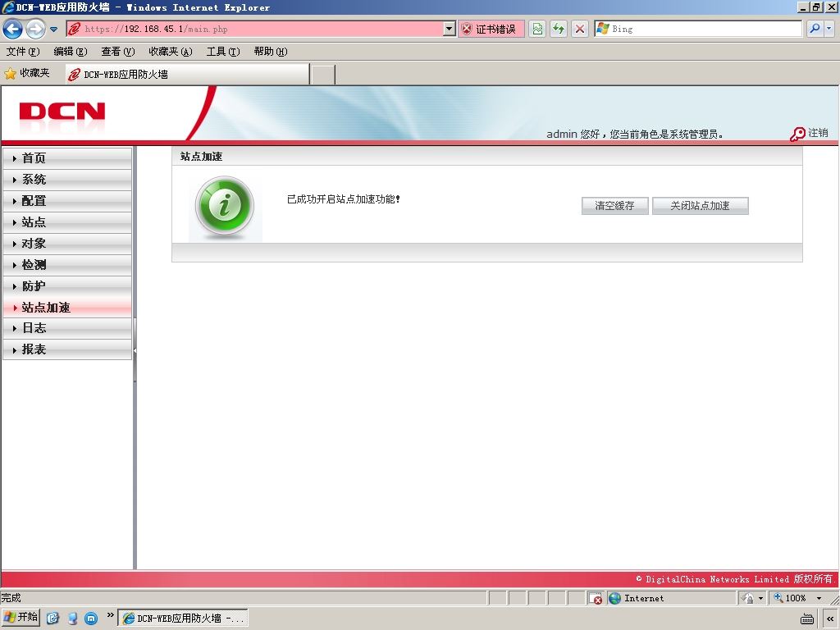
Task: Open the search provider dropdown arrow
Action: [829, 29]
